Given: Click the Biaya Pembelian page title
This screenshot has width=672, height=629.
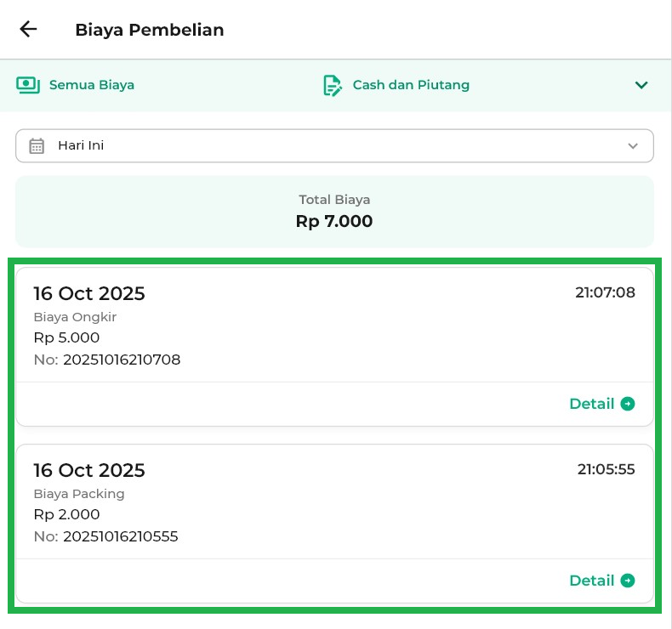Looking at the screenshot, I should click(x=150, y=30).
